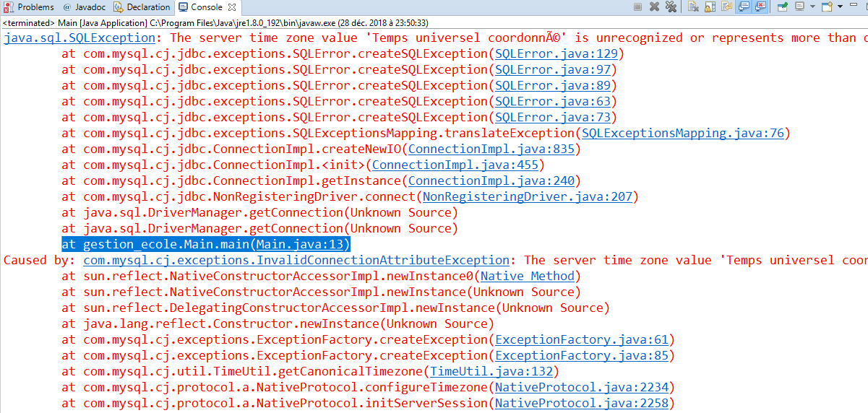Jump to ConnectionImpl.java:455

point(455,165)
